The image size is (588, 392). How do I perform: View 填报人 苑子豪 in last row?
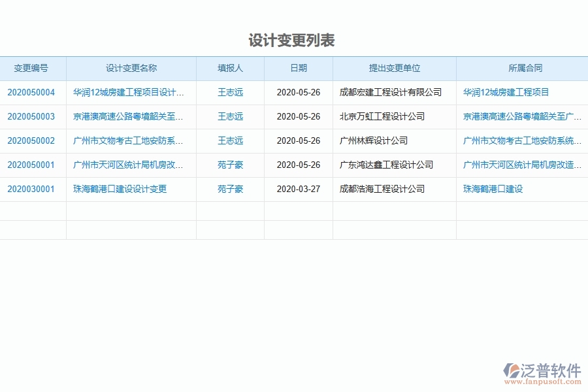pos(229,189)
